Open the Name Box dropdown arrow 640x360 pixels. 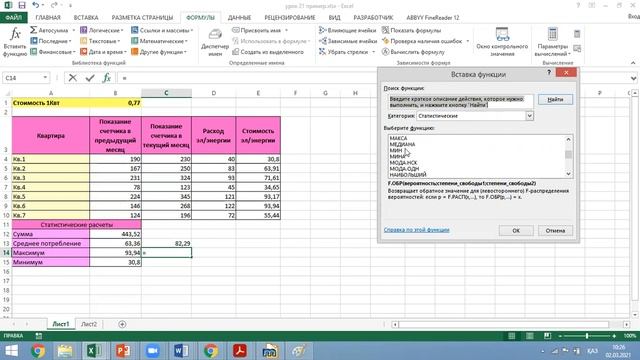[x=45, y=78]
